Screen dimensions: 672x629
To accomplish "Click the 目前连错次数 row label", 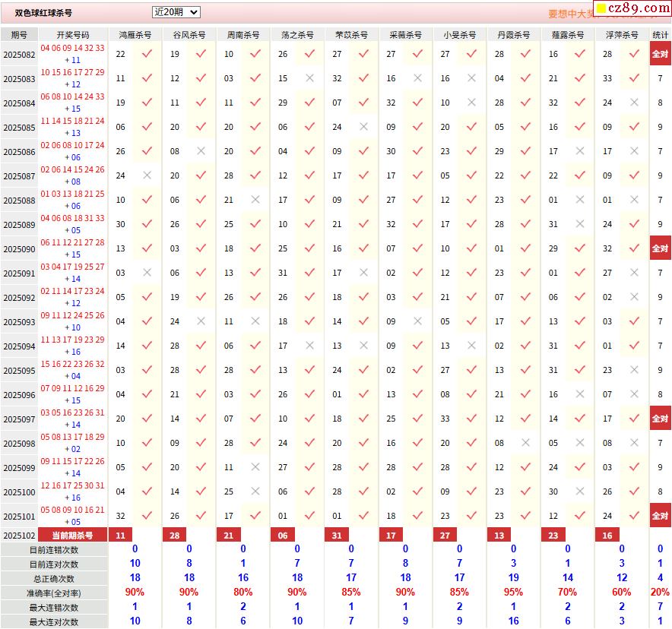I will coord(54,550).
